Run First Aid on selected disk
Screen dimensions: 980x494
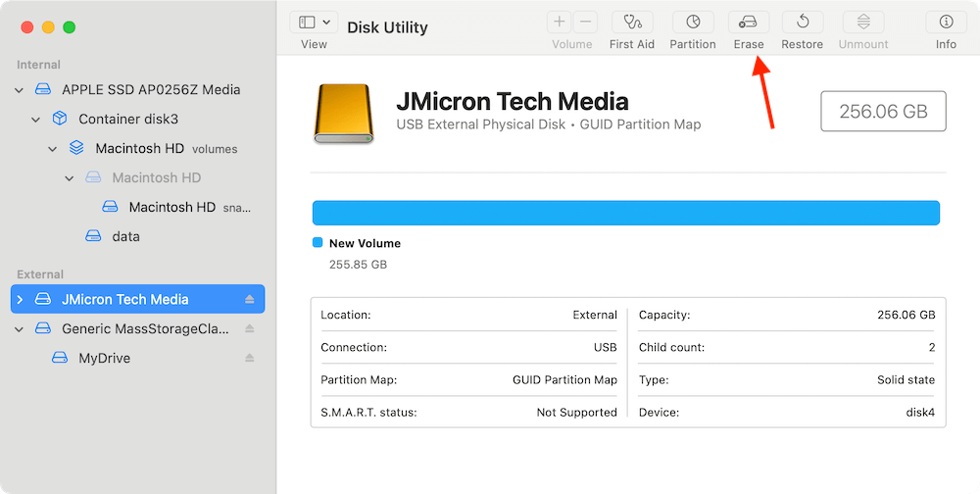[x=632, y=22]
